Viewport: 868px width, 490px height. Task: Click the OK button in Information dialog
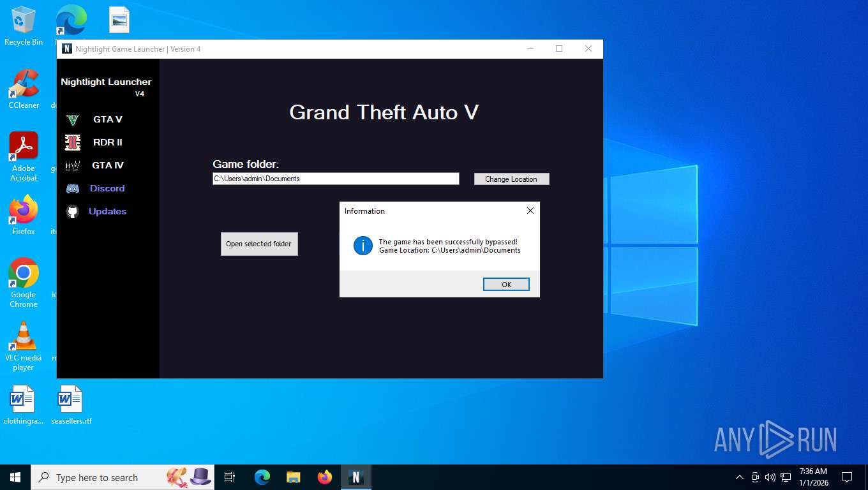506,285
